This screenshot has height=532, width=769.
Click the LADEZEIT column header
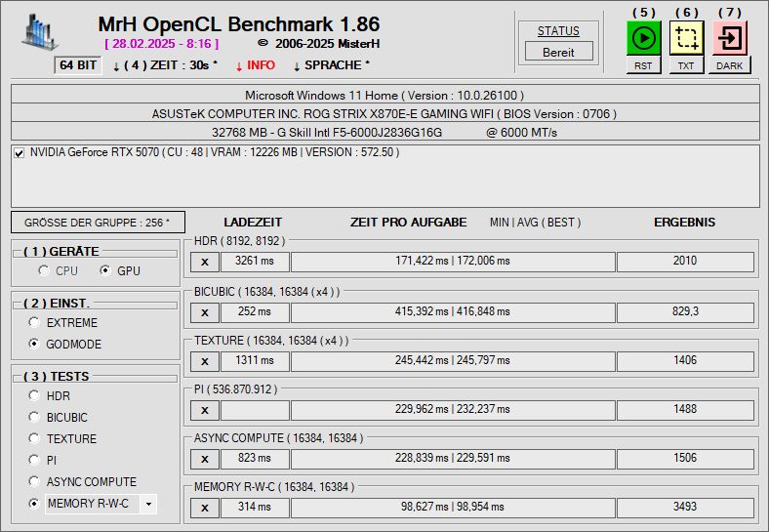253,223
